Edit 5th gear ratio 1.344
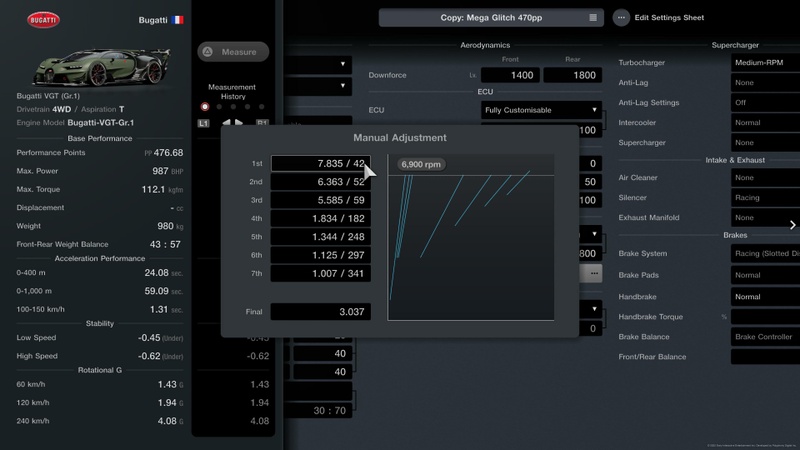This screenshot has height=450, width=800. coord(320,237)
